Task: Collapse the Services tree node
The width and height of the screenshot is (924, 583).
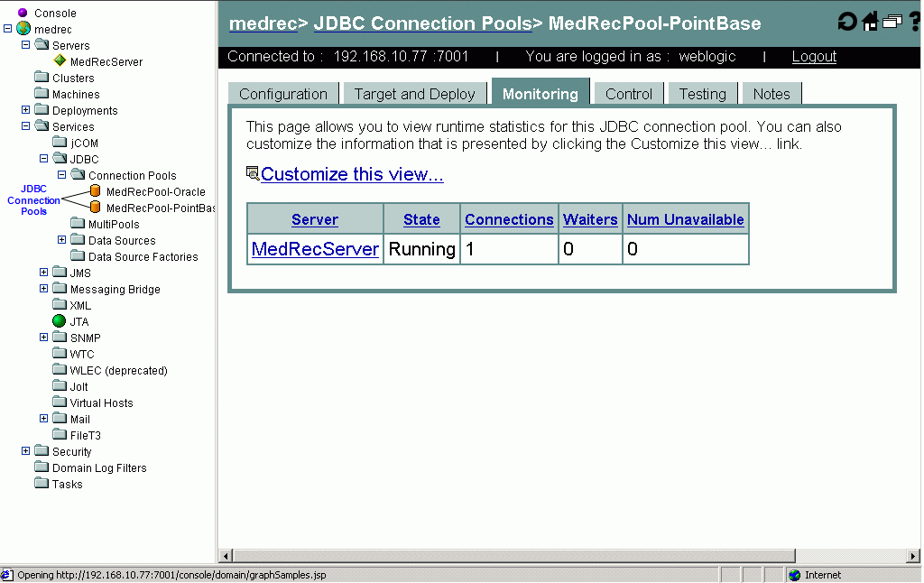Action: [26, 125]
